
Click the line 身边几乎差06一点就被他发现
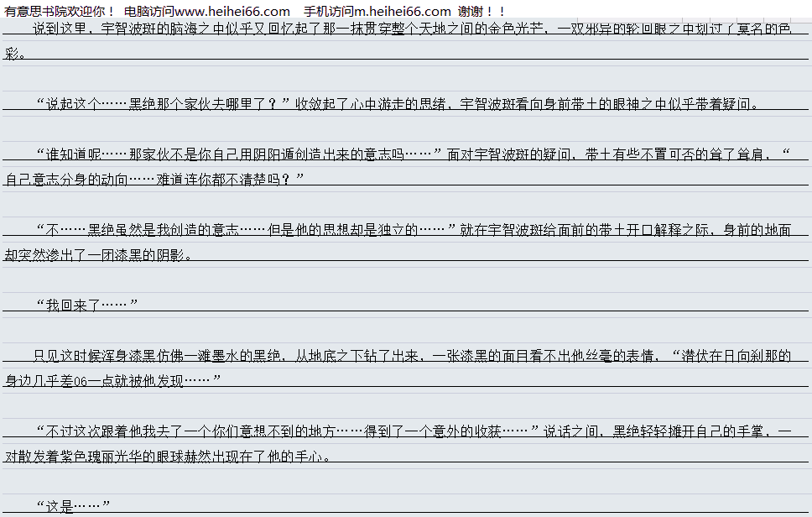click(x=112, y=381)
